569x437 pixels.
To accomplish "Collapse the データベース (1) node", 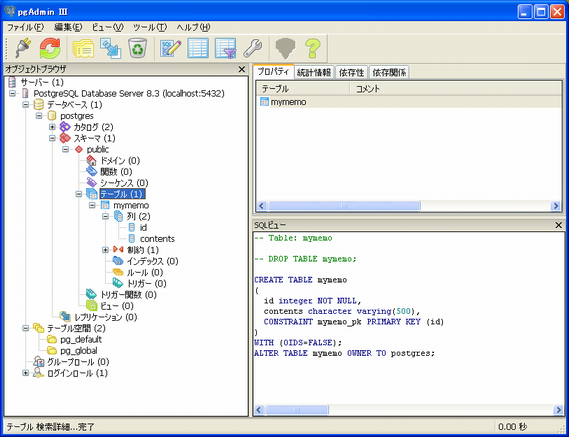I will pos(25,105).
